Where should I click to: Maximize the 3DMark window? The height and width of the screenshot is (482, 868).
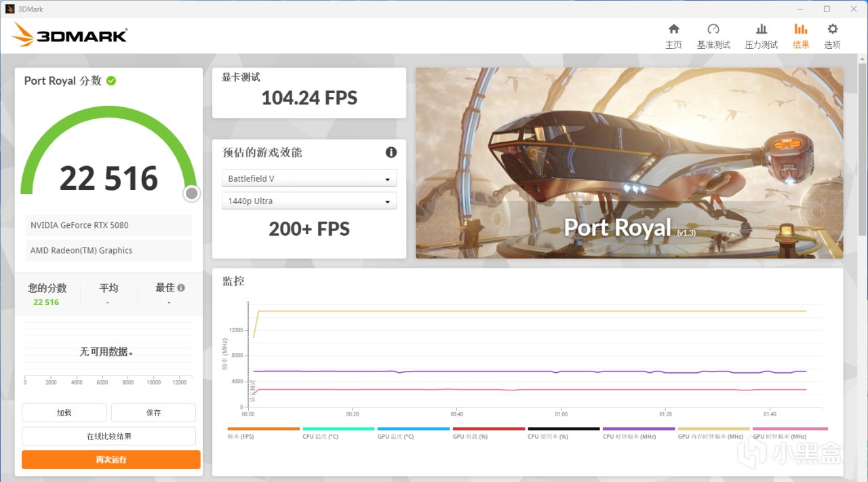click(x=827, y=9)
